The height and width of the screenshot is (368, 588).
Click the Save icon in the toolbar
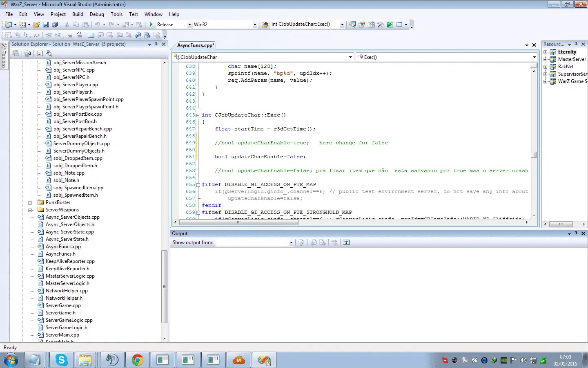pyautogui.click(x=46, y=25)
